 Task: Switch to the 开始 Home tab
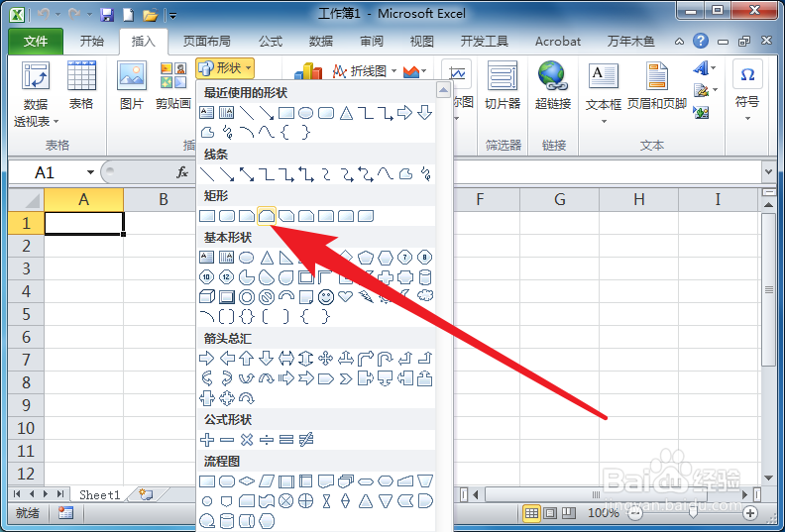pos(91,41)
